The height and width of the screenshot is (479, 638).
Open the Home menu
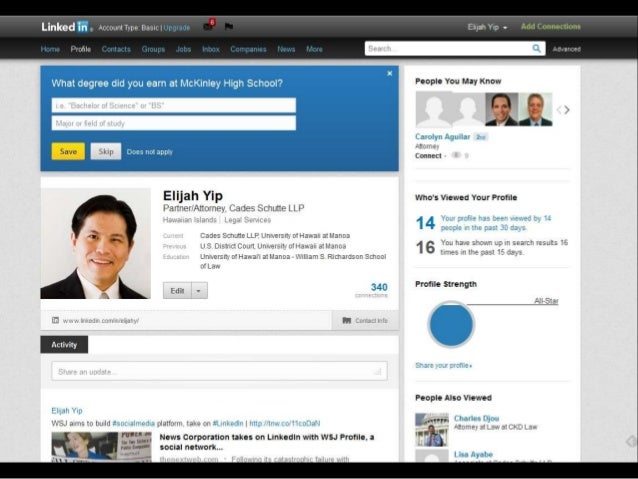[50, 49]
